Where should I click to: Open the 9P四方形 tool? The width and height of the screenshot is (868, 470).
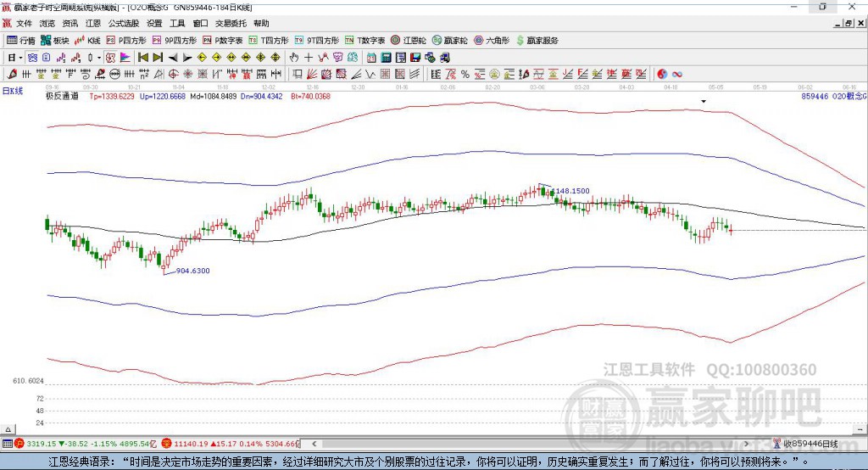point(175,41)
